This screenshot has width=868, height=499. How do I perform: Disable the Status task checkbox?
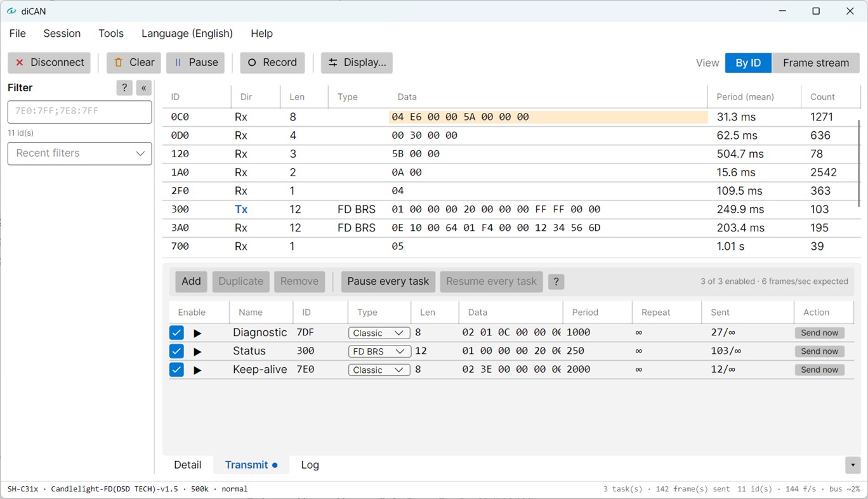(176, 351)
